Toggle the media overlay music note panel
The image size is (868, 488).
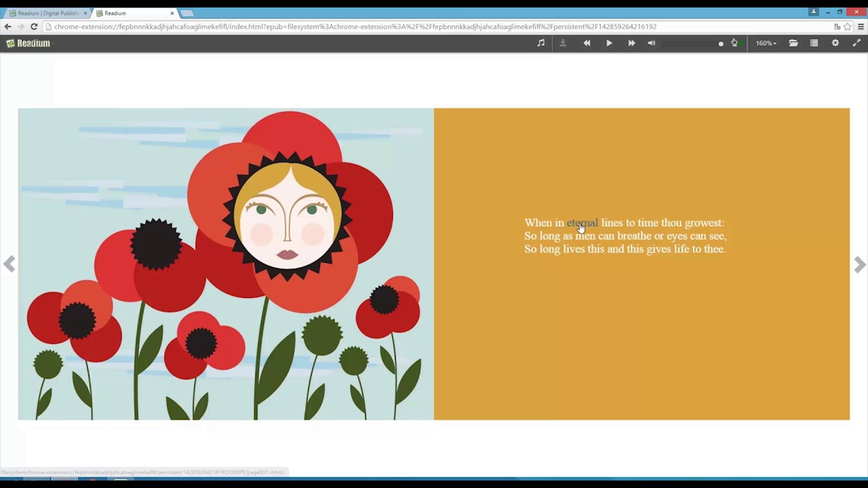tap(541, 43)
